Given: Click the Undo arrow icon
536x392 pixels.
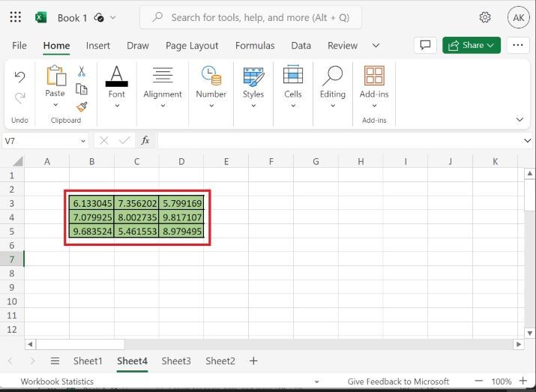Looking at the screenshot, I should [19, 77].
